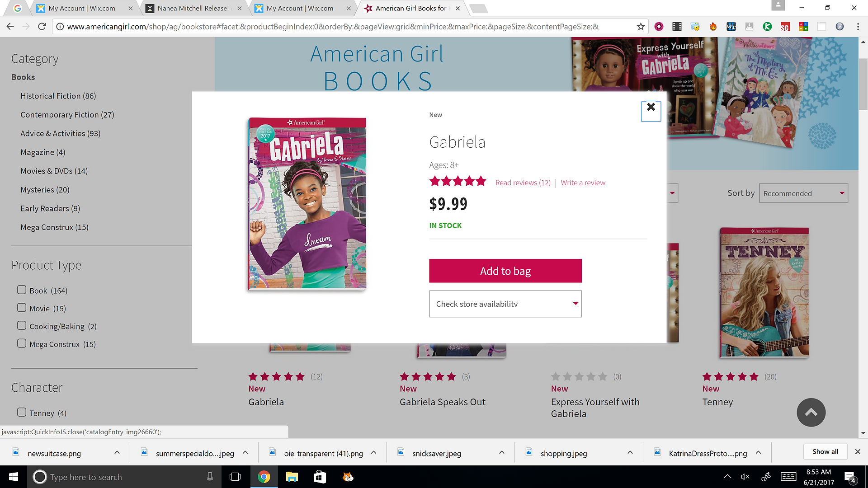Check the Tenney (4) character checkbox
Viewport: 868px width, 488px height.
pyautogui.click(x=22, y=412)
